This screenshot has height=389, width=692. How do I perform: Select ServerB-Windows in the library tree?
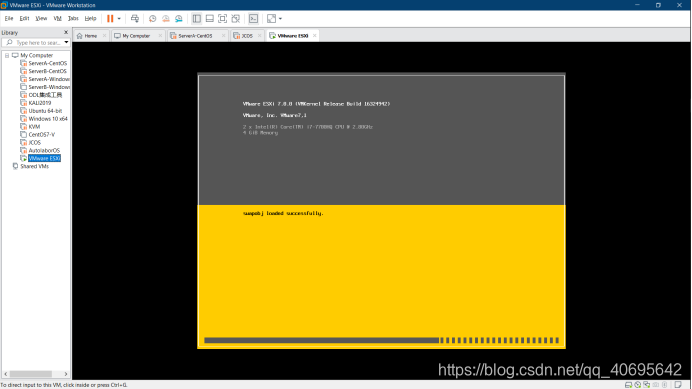(x=49, y=87)
